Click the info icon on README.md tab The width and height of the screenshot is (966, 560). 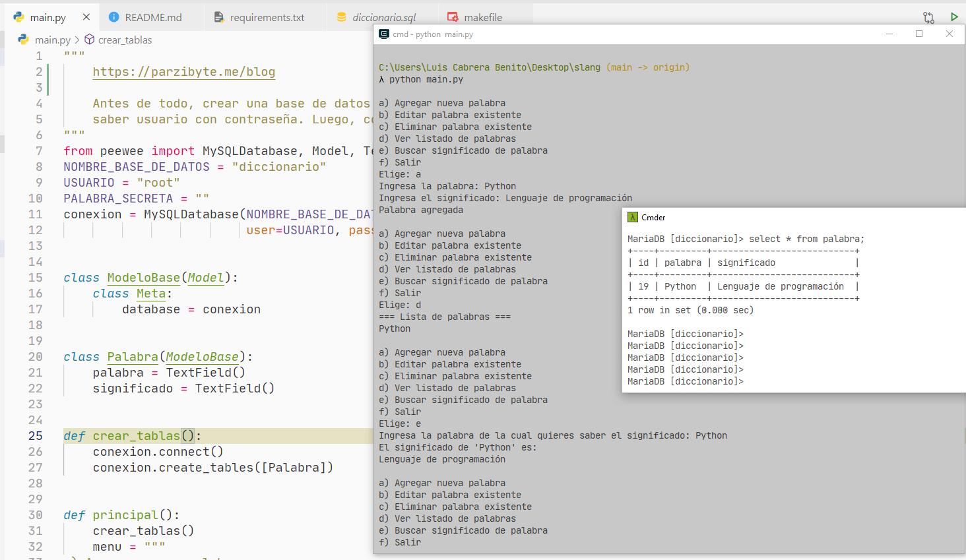point(113,17)
